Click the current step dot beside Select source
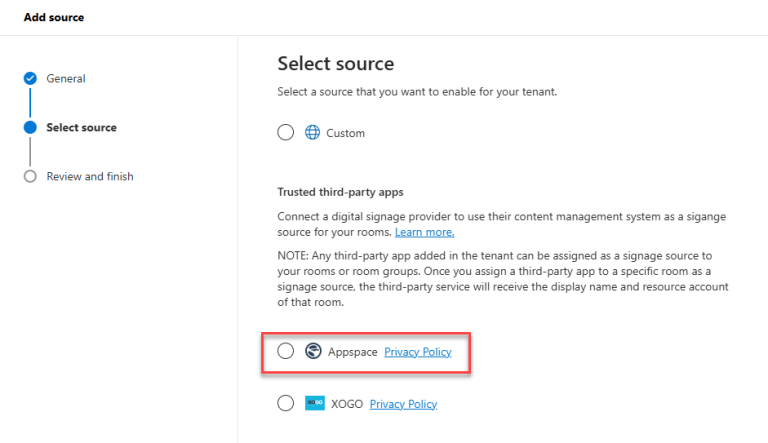Screen dimensions: 768x443 coord(30,128)
